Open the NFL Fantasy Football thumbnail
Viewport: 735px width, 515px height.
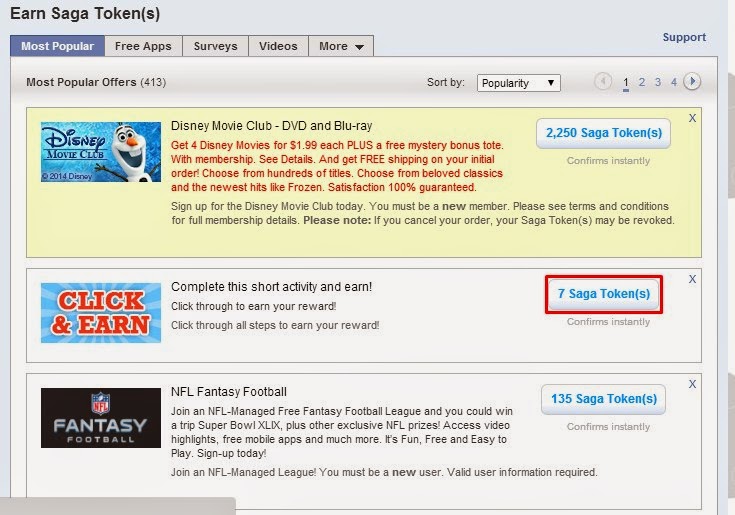pyautogui.click(x=101, y=418)
